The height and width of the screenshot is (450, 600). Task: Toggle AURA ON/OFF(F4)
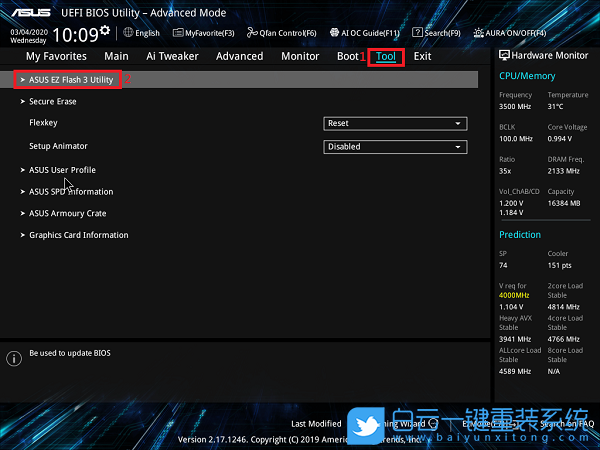[522, 33]
